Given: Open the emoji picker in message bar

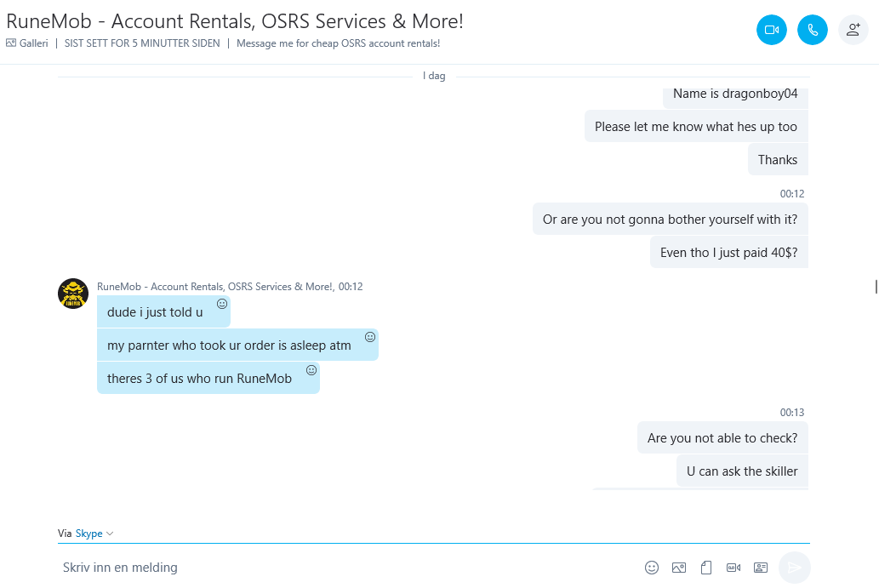Looking at the screenshot, I should pos(652,568).
